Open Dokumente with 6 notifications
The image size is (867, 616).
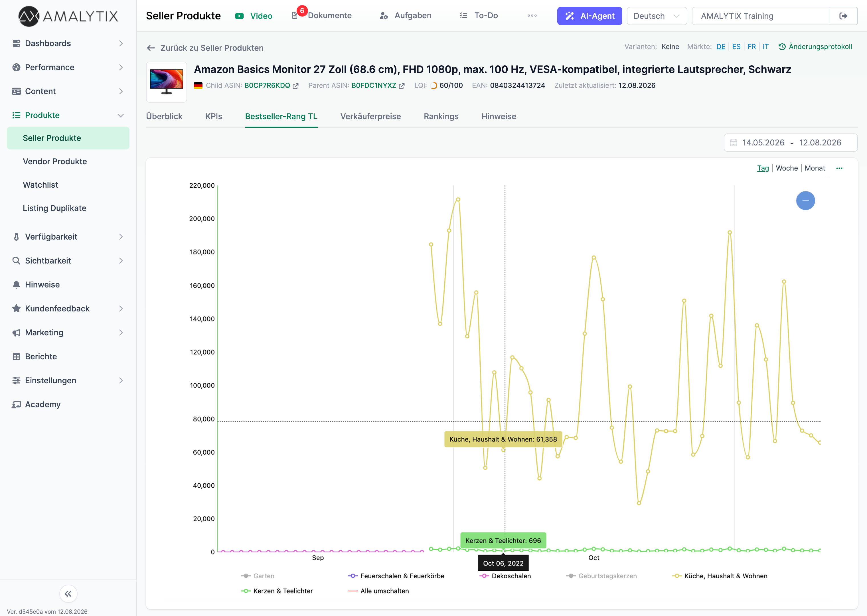322,16
